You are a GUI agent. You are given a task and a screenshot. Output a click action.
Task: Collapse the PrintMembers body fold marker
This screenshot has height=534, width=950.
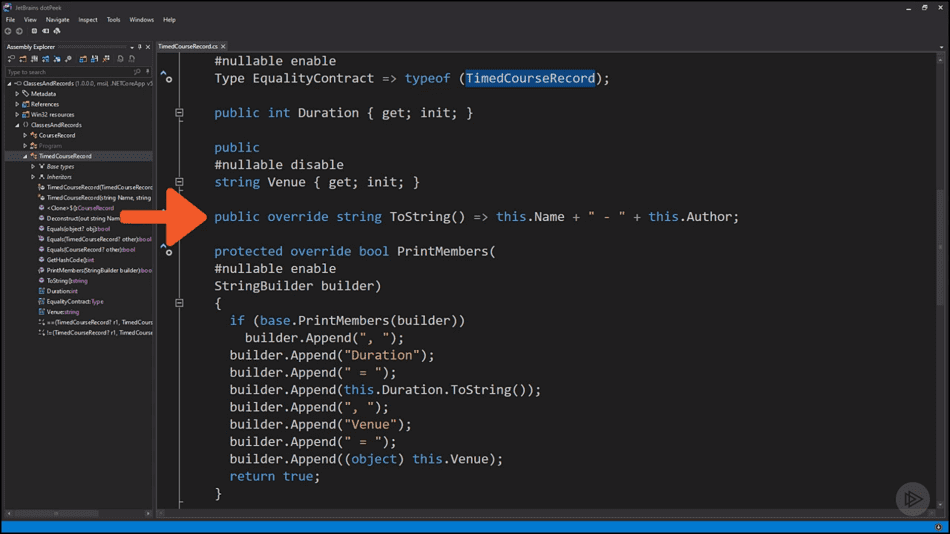tap(179, 303)
